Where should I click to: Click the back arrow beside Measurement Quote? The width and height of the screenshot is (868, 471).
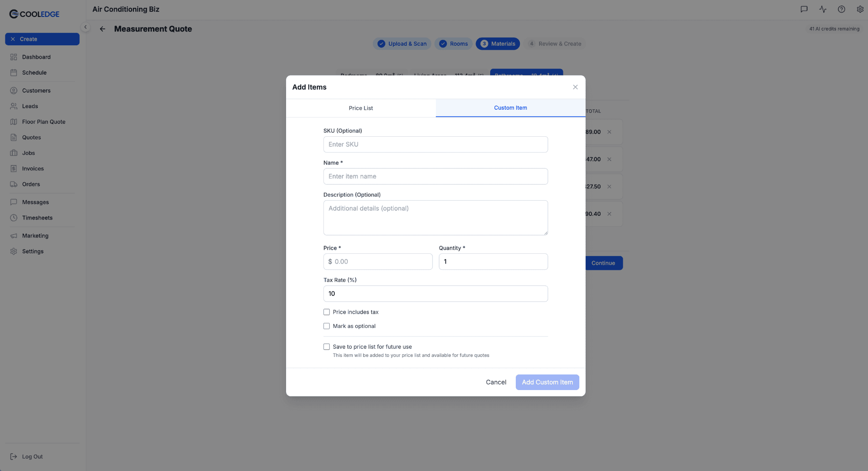click(x=102, y=29)
